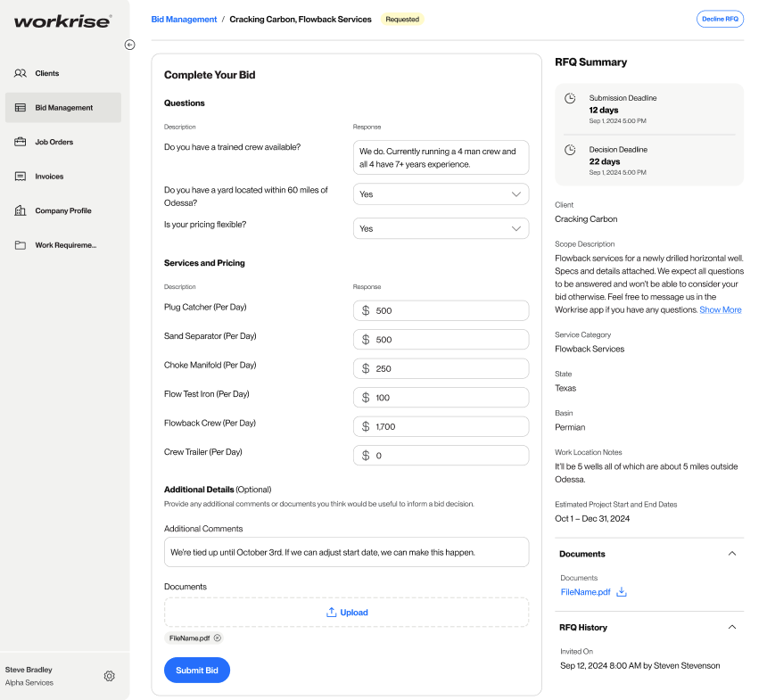Click the Invoices icon in sidebar
Viewport: 767px width, 700px height.
[x=20, y=177]
